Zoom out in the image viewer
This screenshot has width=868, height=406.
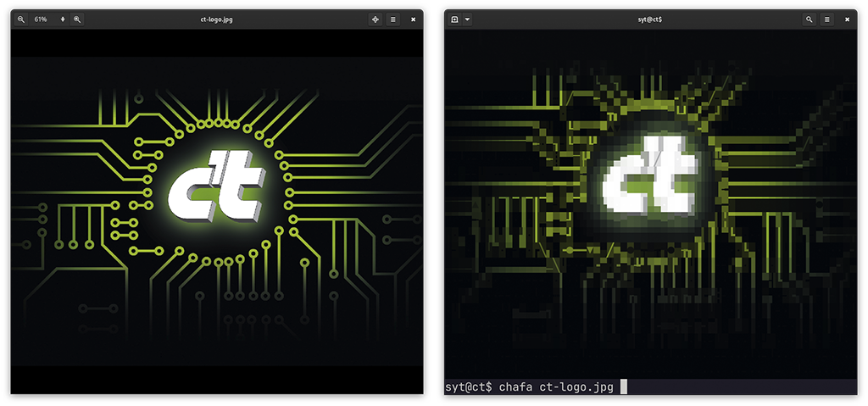point(21,19)
